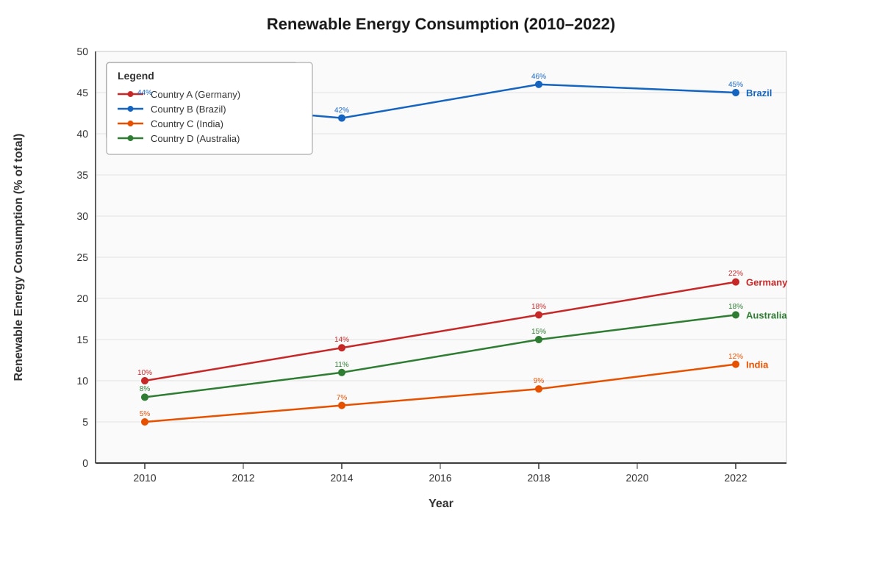Screen dimensions: 882x588
Task: Click Germany's 2018 data point labeled 18%
Action: pos(539,315)
